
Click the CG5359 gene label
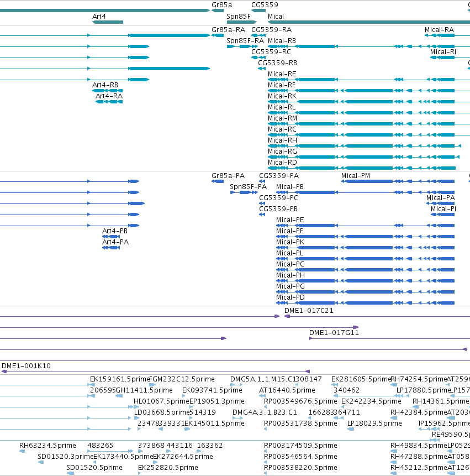tap(265, 5)
